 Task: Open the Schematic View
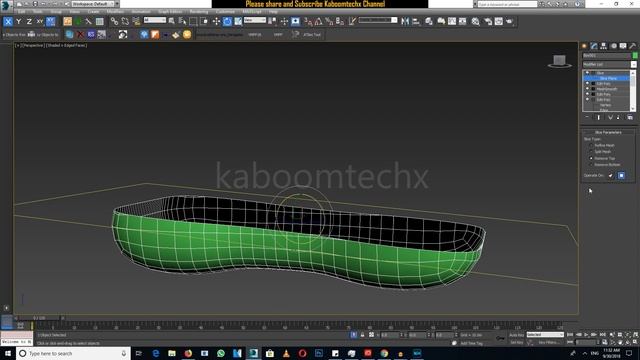pyautogui.click(x=462, y=21)
